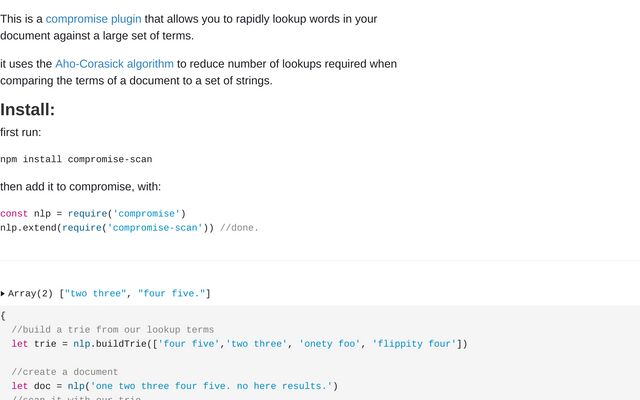Click the nlp.extend(require('compromise-scan')) line
640x400 pixels.
click(x=107, y=228)
